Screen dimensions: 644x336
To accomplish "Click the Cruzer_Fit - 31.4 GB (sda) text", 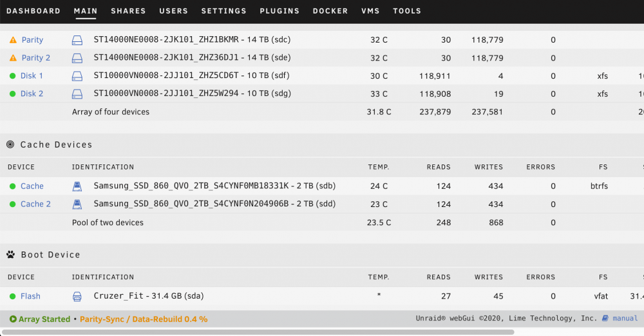I will coord(149,296).
